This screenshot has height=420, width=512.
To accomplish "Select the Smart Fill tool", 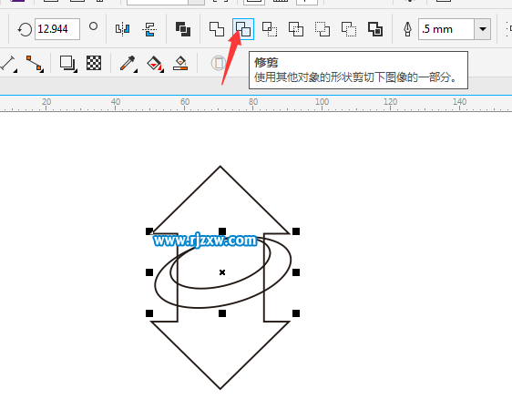I will (180, 63).
